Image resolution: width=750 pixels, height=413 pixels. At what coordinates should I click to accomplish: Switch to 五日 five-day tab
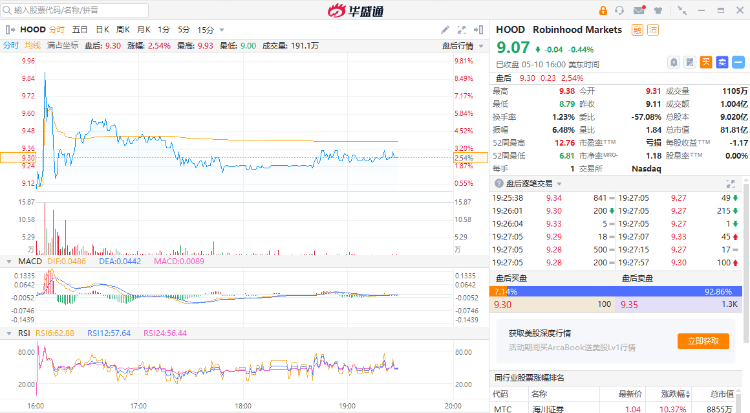80,30
